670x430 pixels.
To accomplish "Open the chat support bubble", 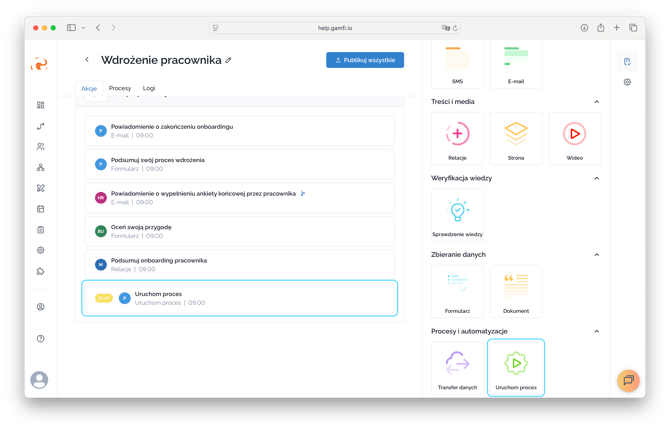I will pyautogui.click(x=627, y=380).
